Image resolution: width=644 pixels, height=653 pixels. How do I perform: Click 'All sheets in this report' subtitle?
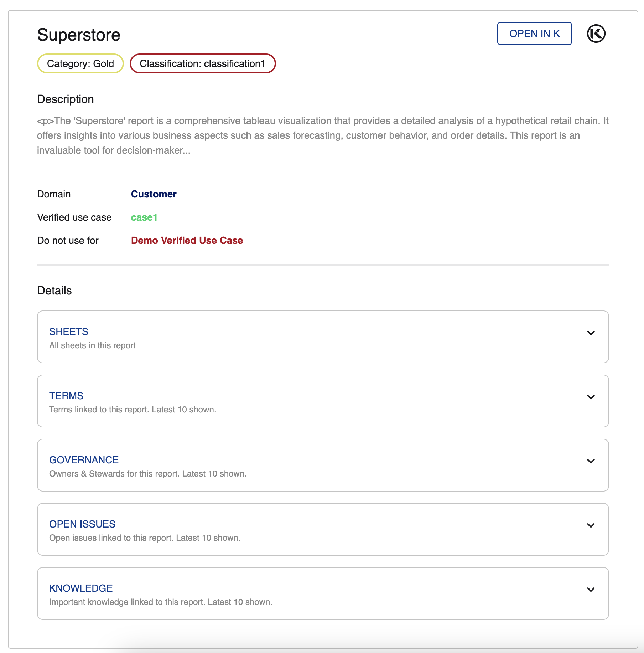coord(92,345)
